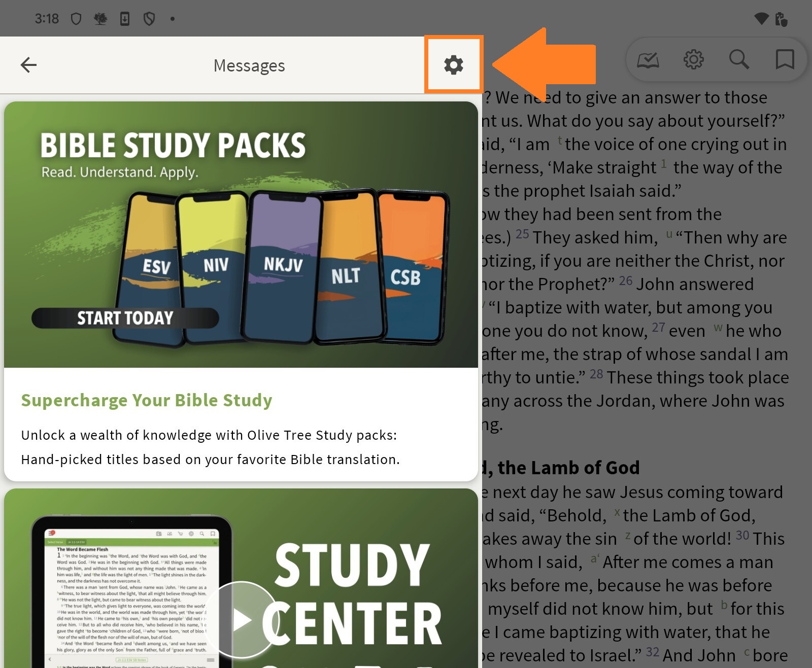The image size is (812, 668).
Task: Open the reading plan icon in toolbar
Action: pos(648,60)
